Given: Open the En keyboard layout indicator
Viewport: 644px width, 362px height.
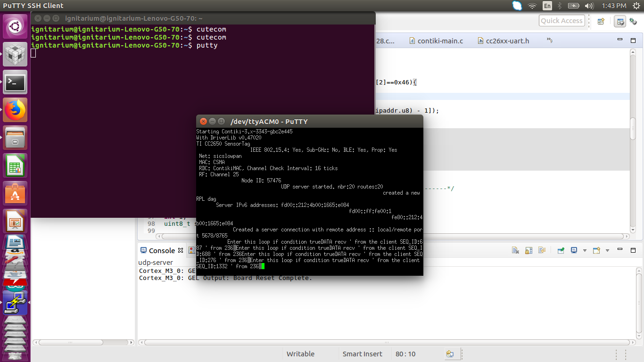Looking at the screenshot, I should 547,6.
